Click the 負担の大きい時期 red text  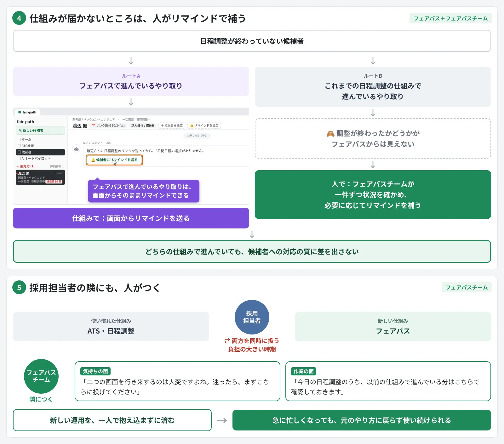[x=252, y=349]
